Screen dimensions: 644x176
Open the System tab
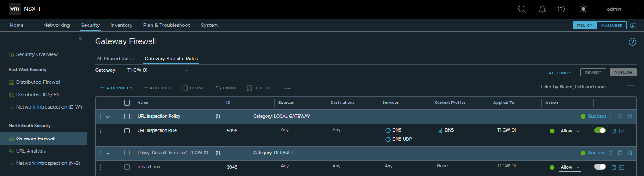pyautogui.click(x=209, y=25)
